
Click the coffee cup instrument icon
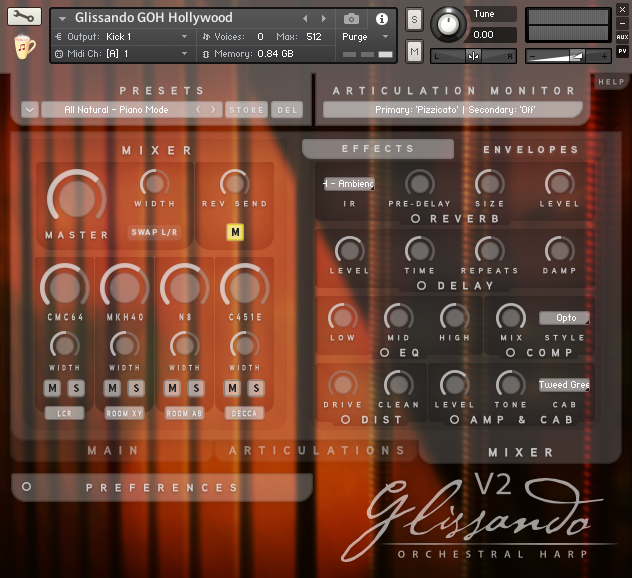[x=25, y=47]
